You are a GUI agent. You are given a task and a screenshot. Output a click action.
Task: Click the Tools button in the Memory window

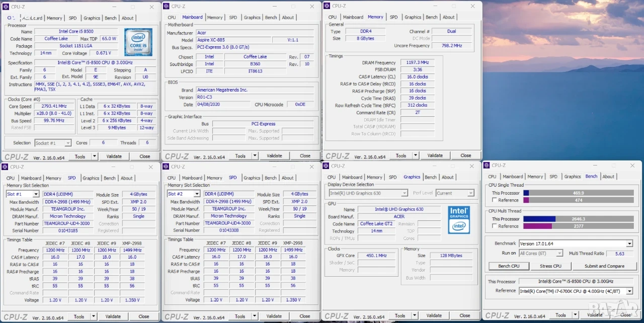click(x=400, y=155)
